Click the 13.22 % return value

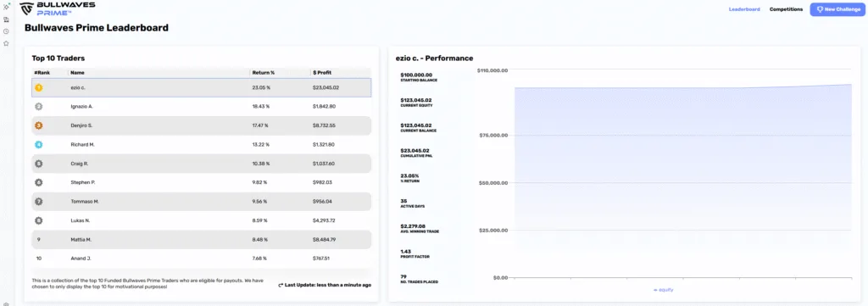261,144
